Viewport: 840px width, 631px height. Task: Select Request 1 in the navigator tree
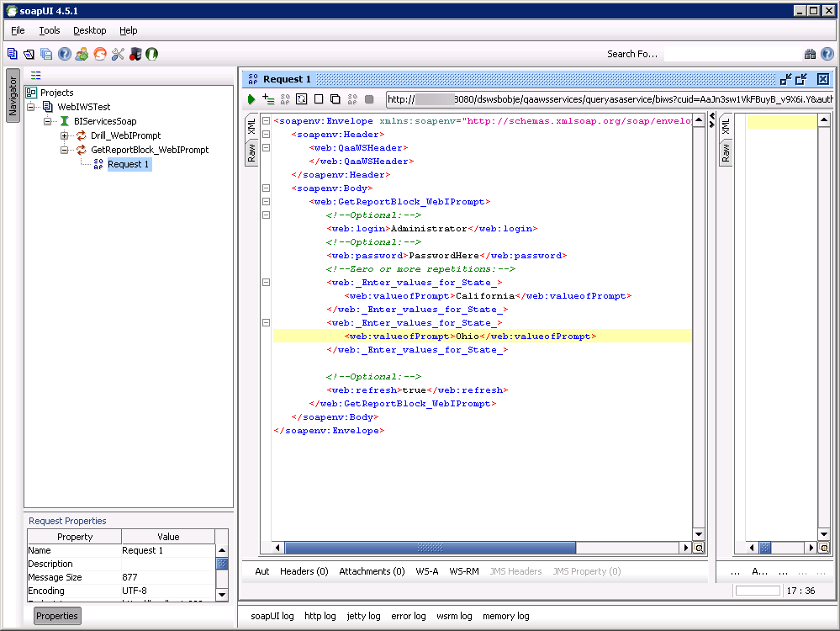tap(129, 164)
